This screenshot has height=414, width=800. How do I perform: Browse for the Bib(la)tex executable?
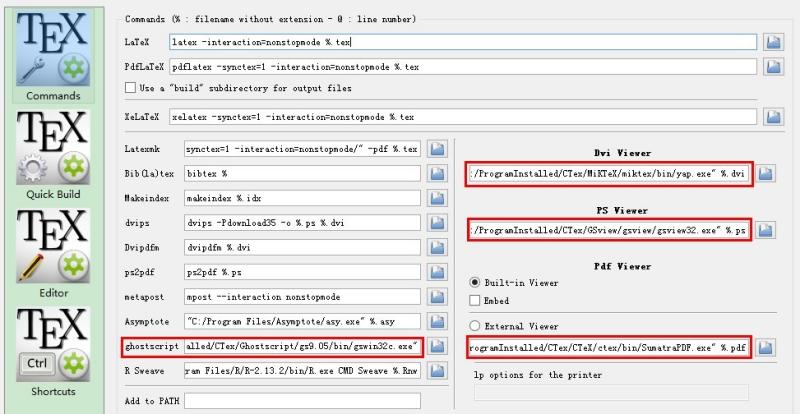[x=437, y=174]
